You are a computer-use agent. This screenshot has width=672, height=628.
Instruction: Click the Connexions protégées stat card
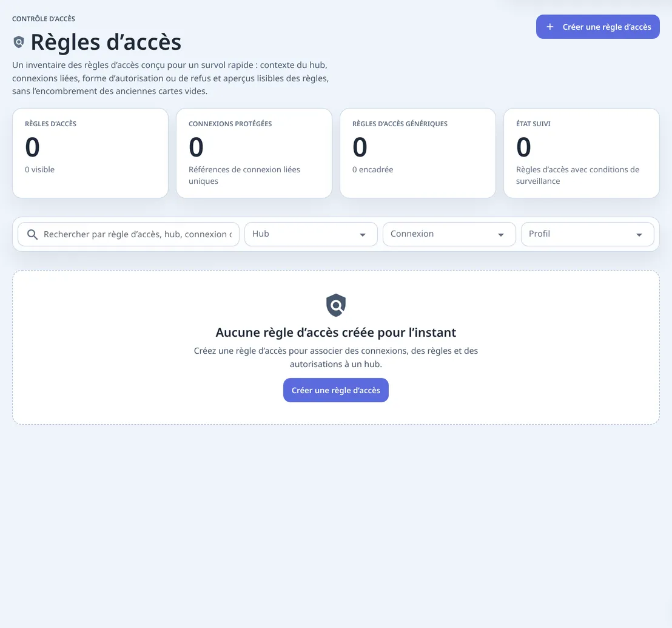(254, 153)
